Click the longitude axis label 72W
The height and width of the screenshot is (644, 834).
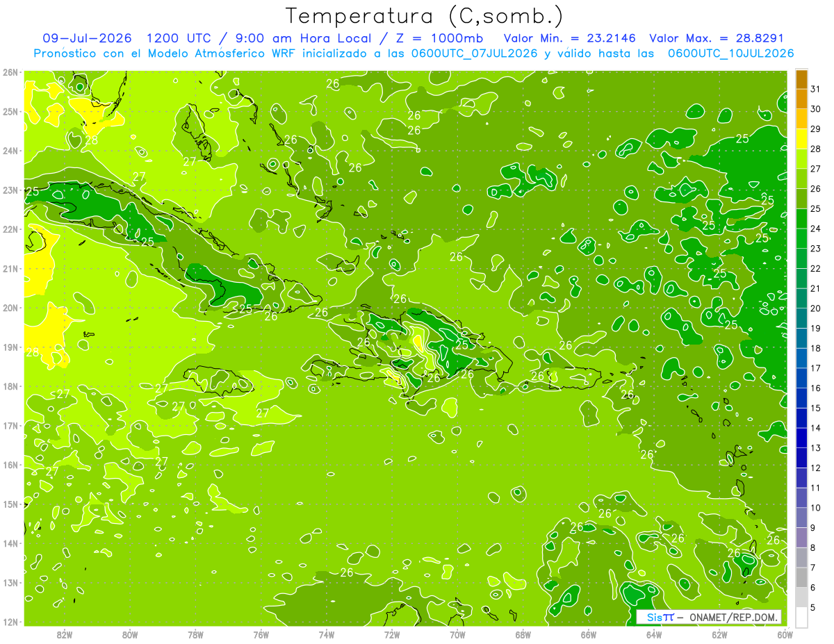(x=392, y=634)
